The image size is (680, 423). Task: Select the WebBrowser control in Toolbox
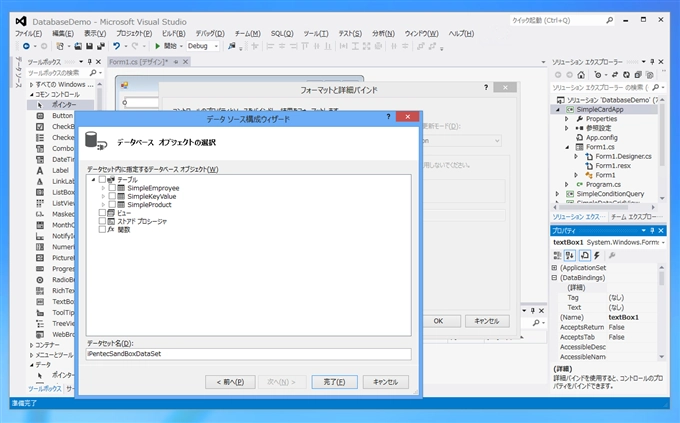click(x=55, y=334)
